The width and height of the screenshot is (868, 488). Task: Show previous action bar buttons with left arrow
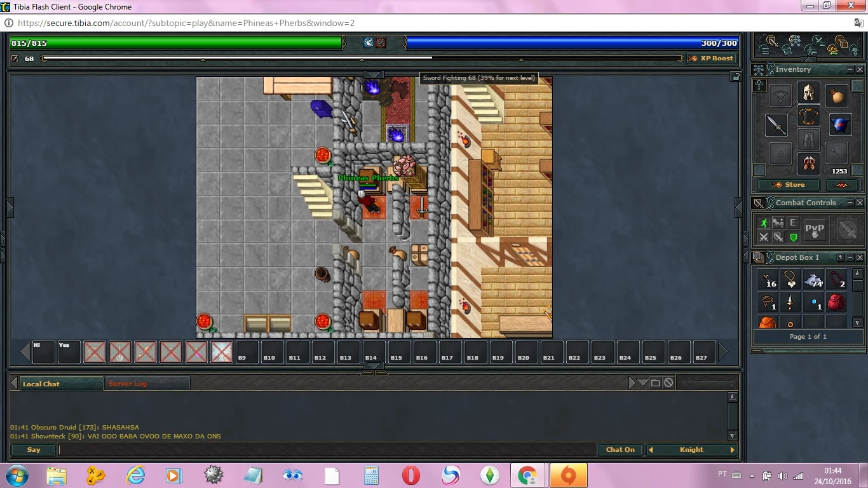[25, 352]
